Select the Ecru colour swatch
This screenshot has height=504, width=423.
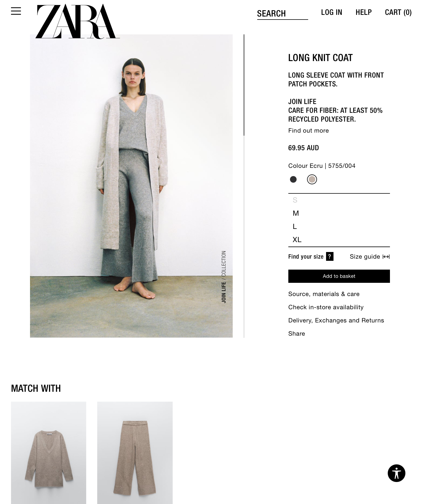pos(312,179)
